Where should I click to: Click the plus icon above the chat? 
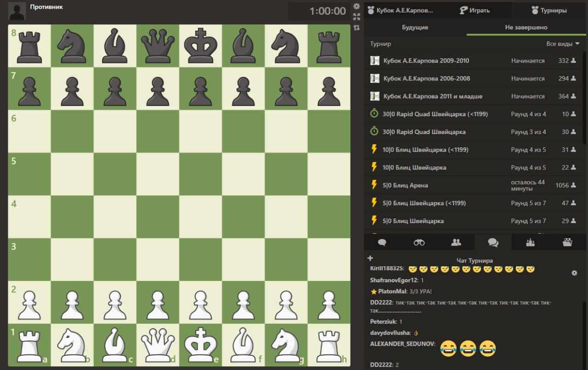pos(371,258)
